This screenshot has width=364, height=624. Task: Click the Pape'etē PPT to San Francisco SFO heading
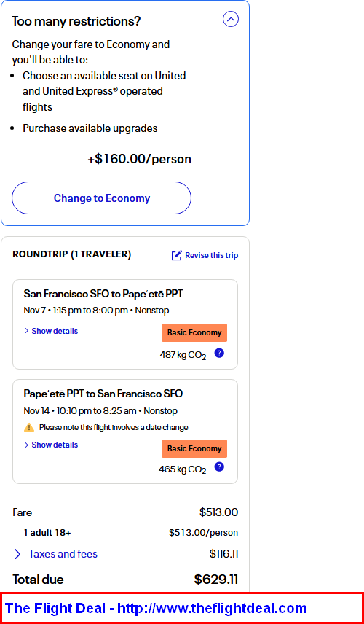103,394
